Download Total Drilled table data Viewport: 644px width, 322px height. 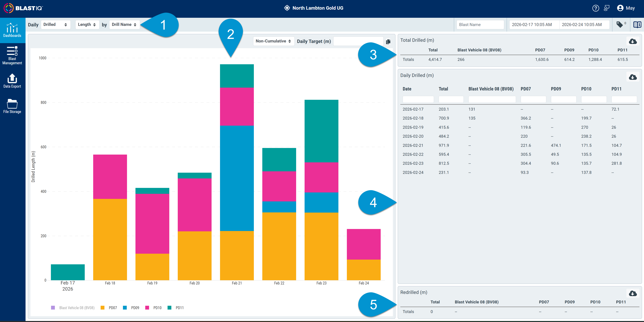click(x=633, y=41)
